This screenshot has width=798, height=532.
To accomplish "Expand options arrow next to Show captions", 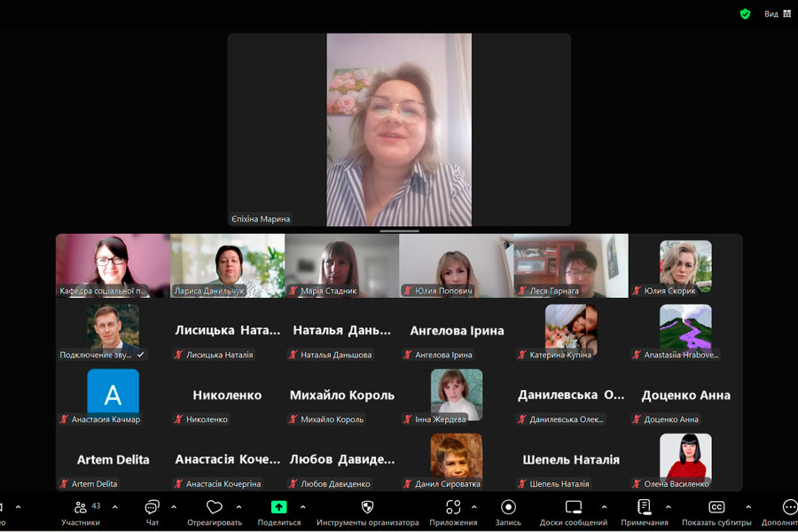I will pos(748,507).
